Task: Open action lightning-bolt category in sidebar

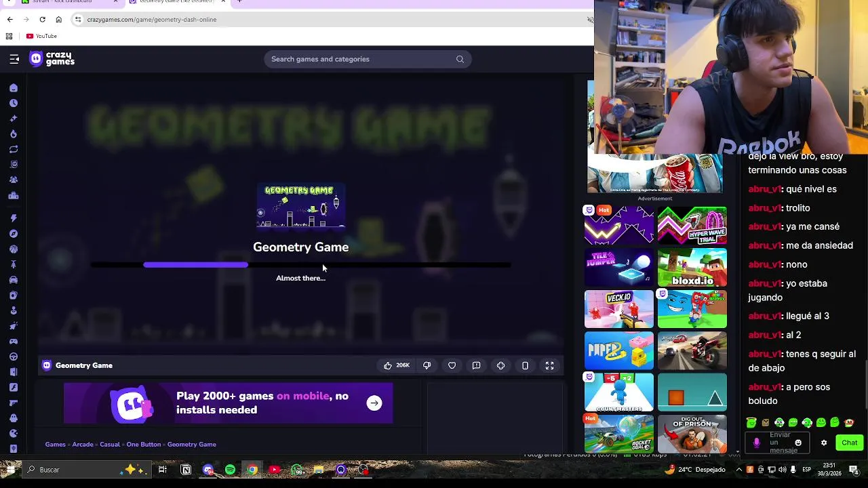Action: click(14, 218)
